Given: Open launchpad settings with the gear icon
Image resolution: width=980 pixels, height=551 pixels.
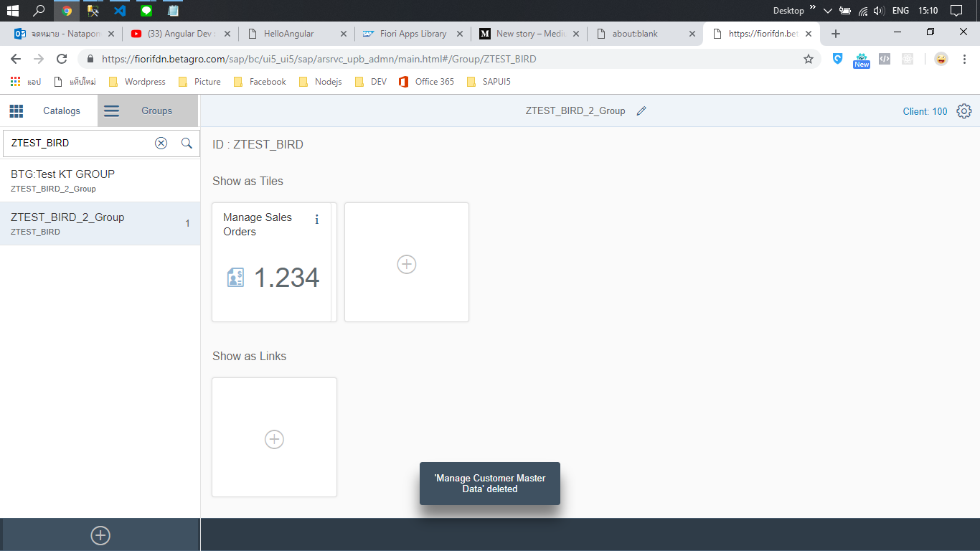Looking at the screenshot, I should (x=963, y=110).
